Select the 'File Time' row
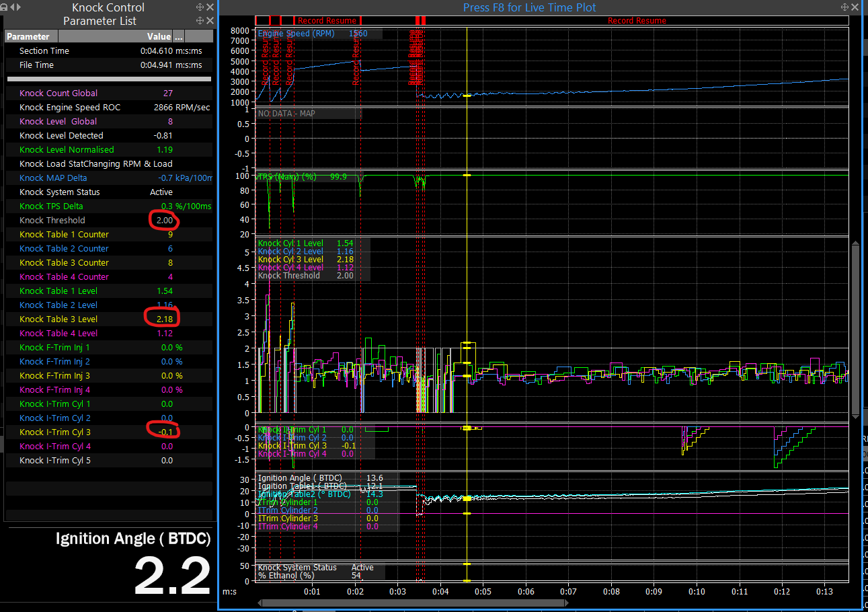 109,65
